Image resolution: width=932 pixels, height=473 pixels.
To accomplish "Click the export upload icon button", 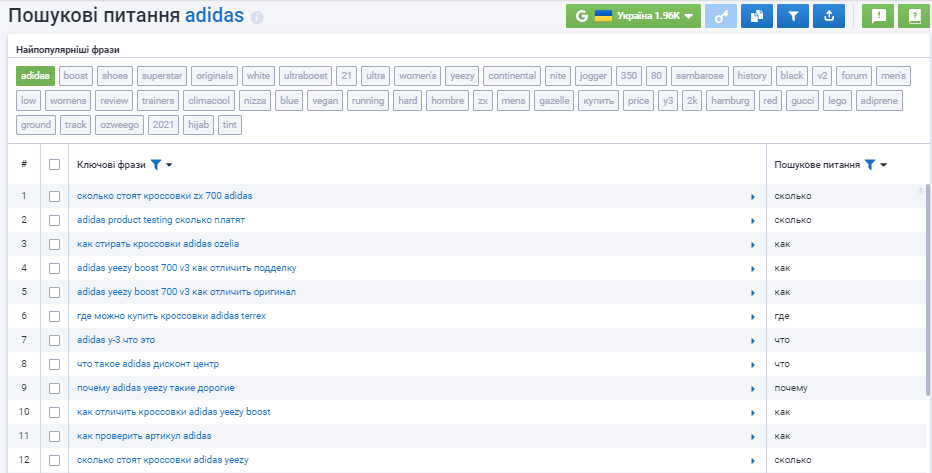I will pyautogui.click(x=829, y=16).
